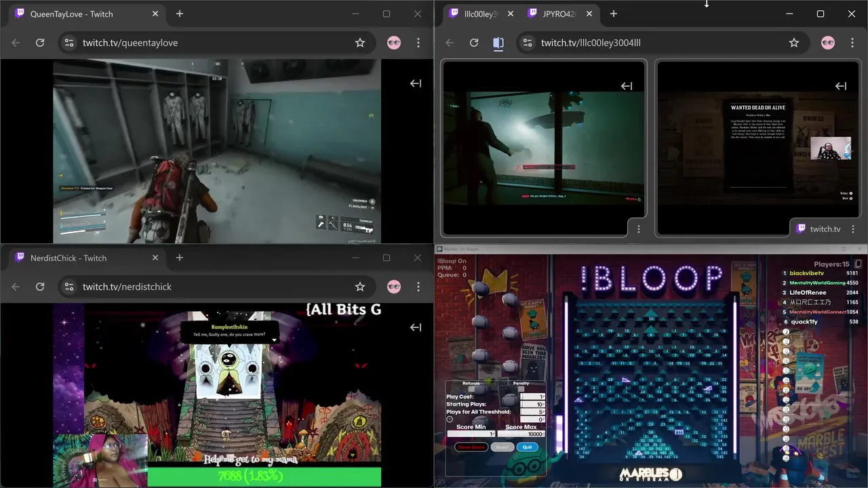This screenshot has height=488, width=868.
Task: View site information in lllc00ley3004lll window
Action: (527, 43)
